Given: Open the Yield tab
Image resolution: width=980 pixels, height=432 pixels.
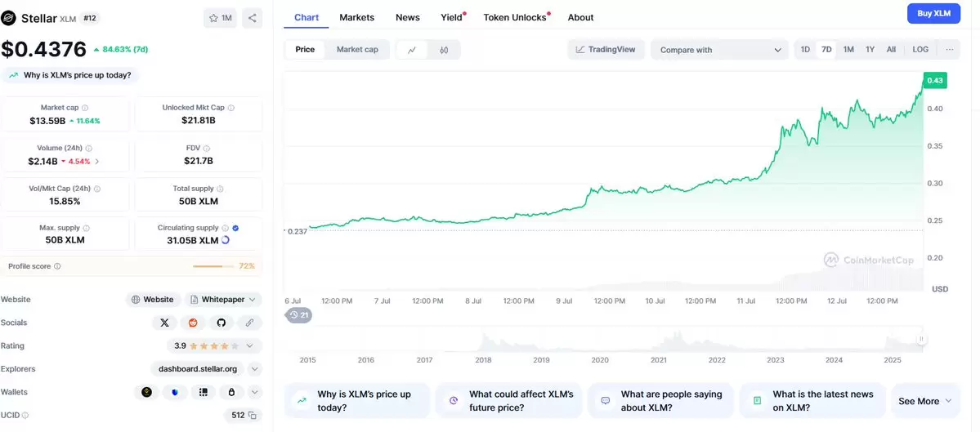Looking at the screenshot, I should 451,17.
